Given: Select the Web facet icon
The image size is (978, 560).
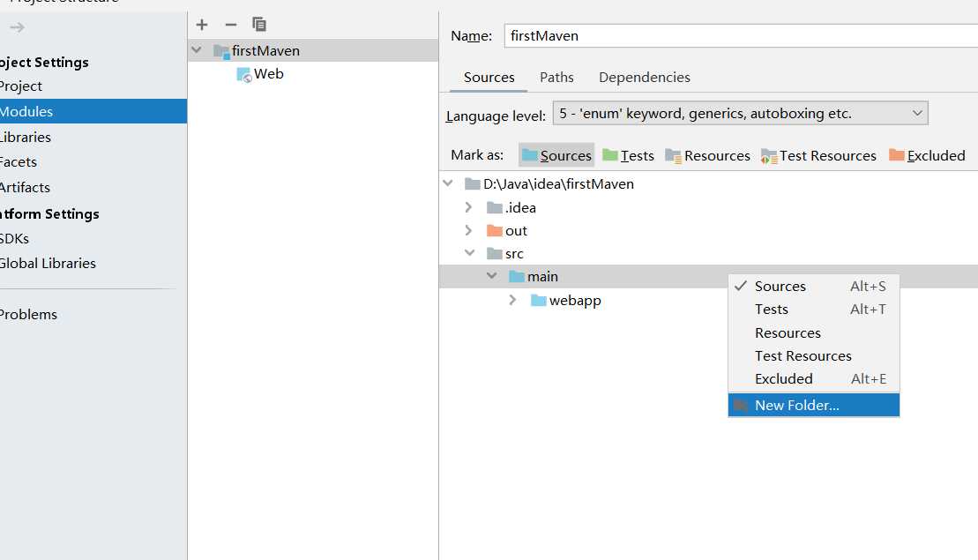Looking at the screenshot, I should tap(244, 74).
